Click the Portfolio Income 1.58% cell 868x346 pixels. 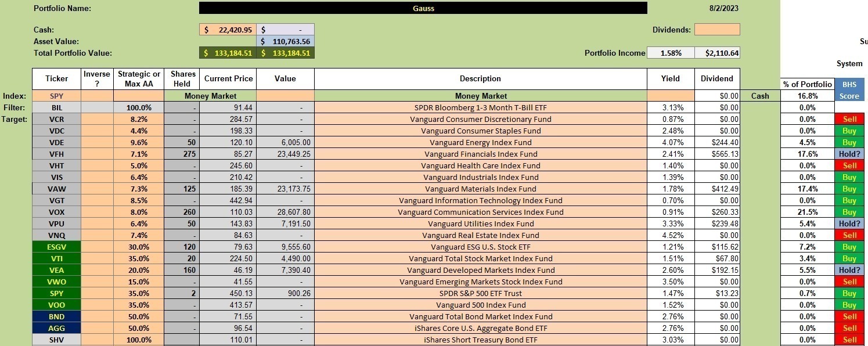671,53
